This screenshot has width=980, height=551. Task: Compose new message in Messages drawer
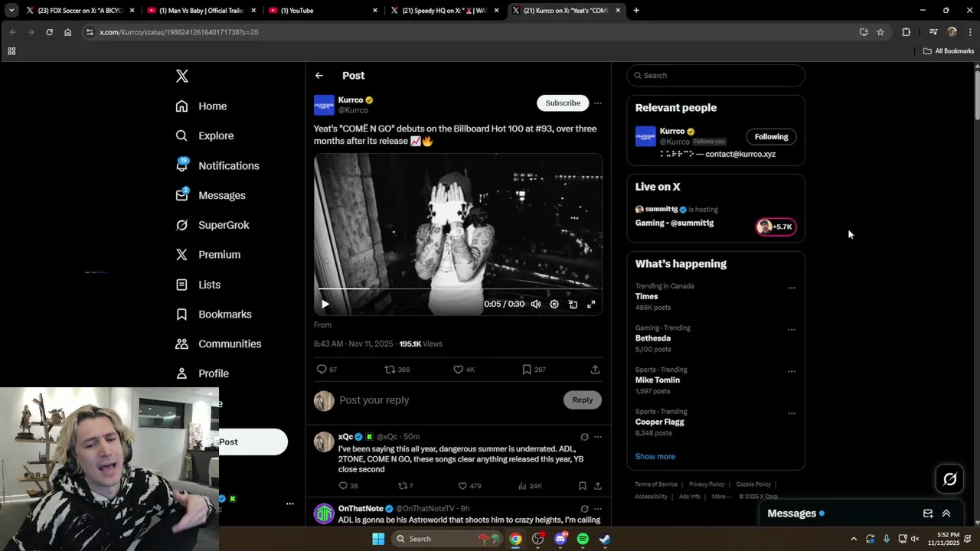tap(928, 514)
